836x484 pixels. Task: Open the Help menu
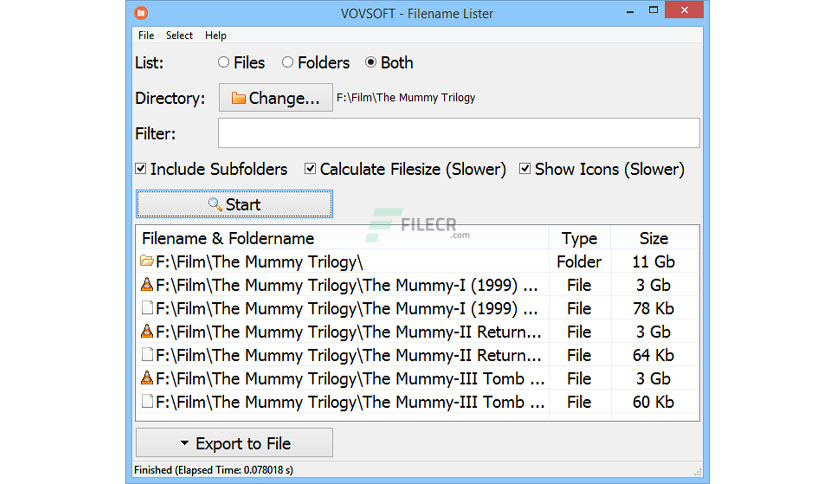click(215, 35)
